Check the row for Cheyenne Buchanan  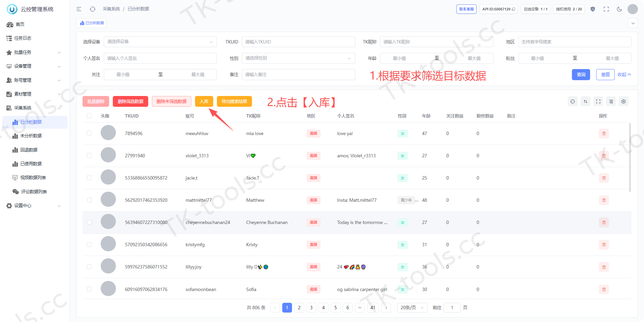pos(89,222)
